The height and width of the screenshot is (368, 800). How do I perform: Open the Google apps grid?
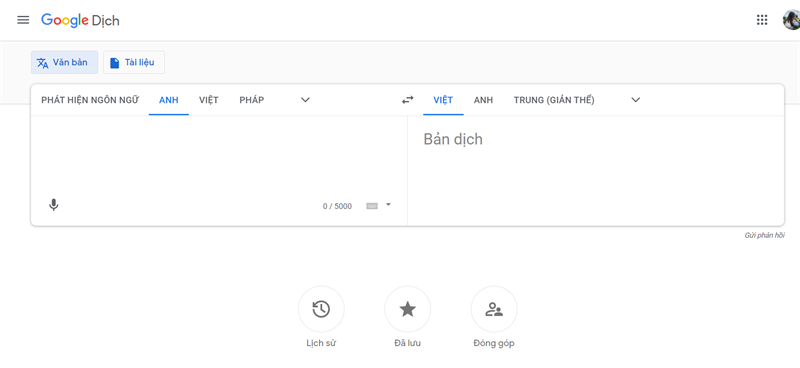pos(762,20)
